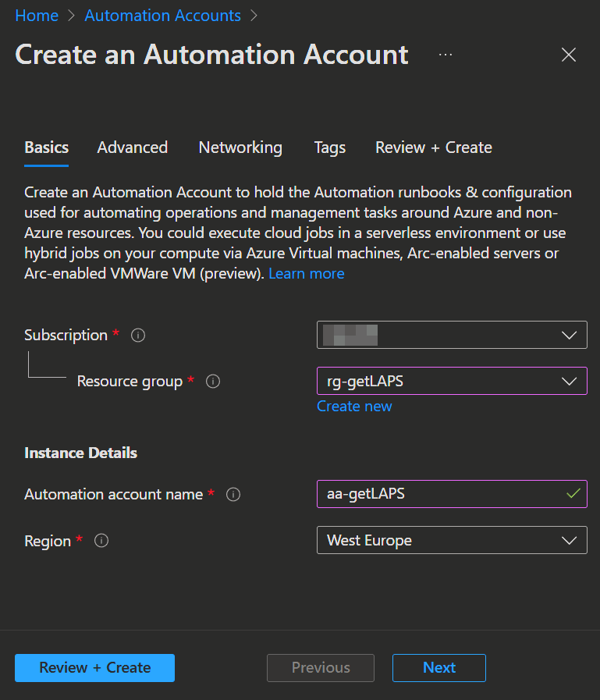Screen dimensions: 600x700
Task: Navigate to Home in the breadcrumb
Action: tap(37, 16)
